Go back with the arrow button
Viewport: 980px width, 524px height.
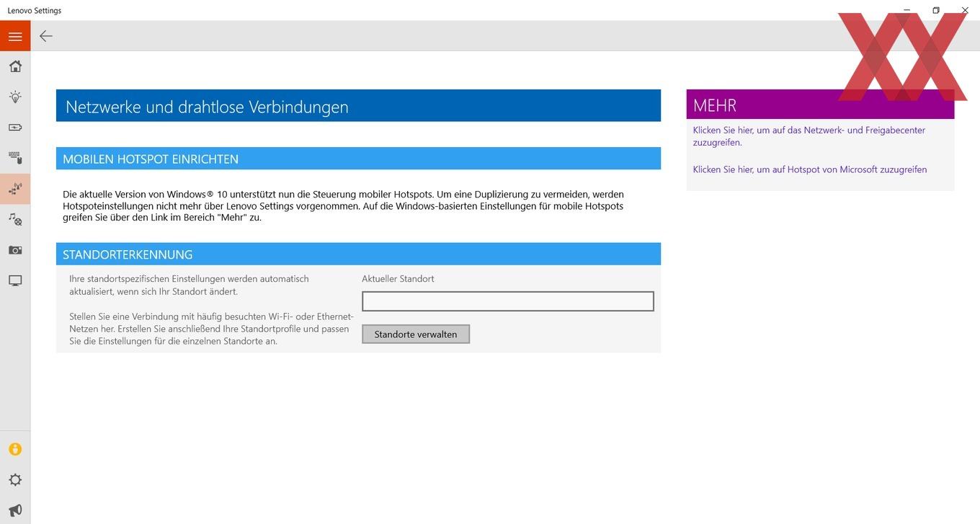(46, 36)
